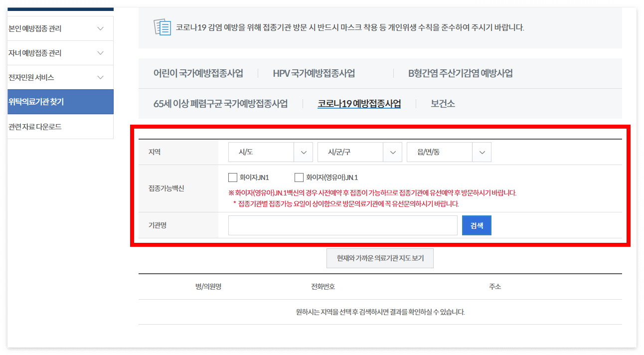
Task: Select the 보건소 tab
Action: click(x=442, y=103)
